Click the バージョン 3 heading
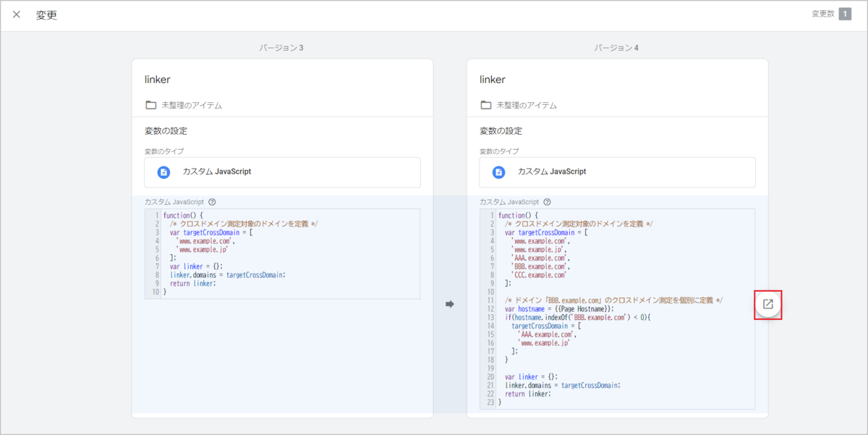Image resolution: width=868 pixels, height=435 pixels. click(x=281, y=48)
